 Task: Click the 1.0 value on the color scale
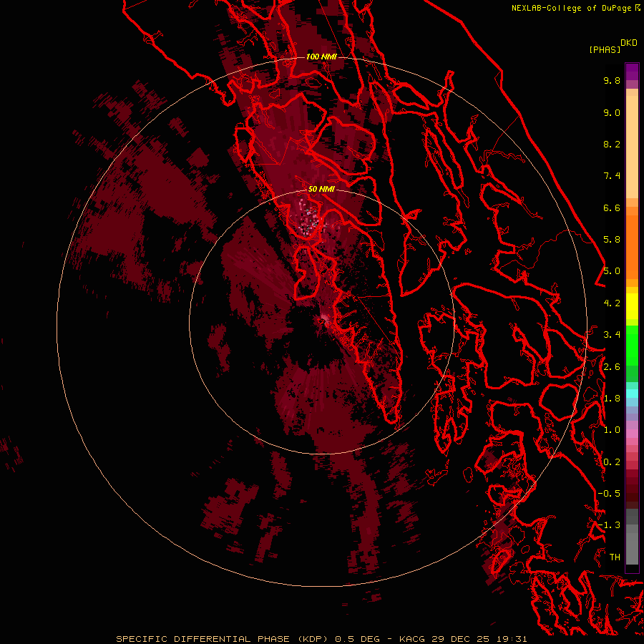612,430
